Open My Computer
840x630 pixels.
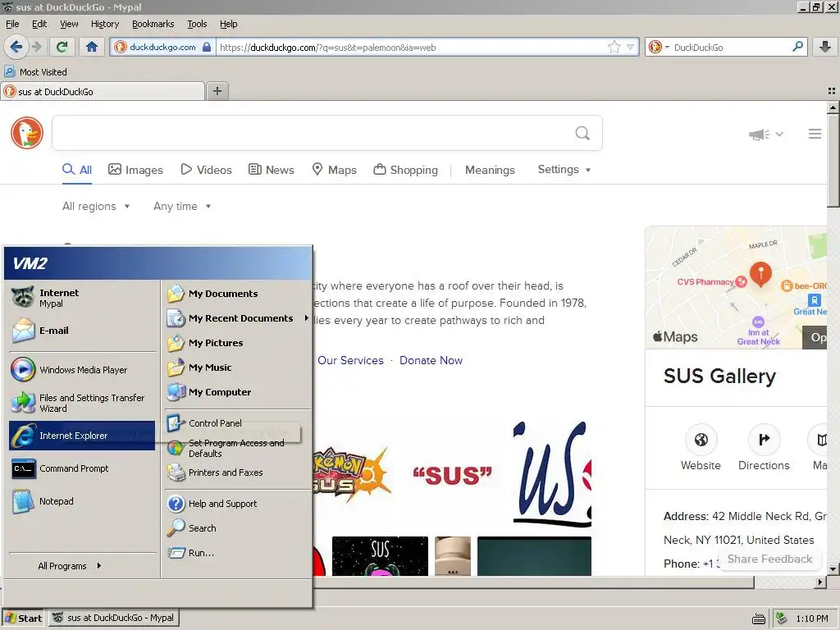(x=237, y=392)
